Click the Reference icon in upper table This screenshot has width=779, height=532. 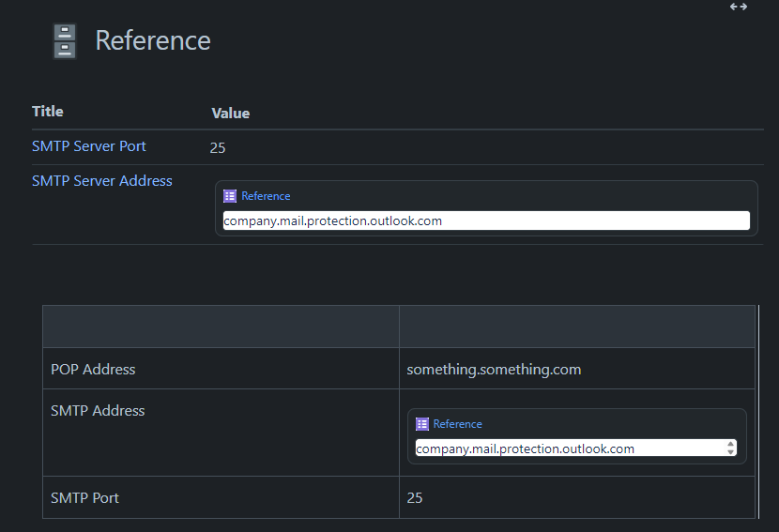click(230, 196)
